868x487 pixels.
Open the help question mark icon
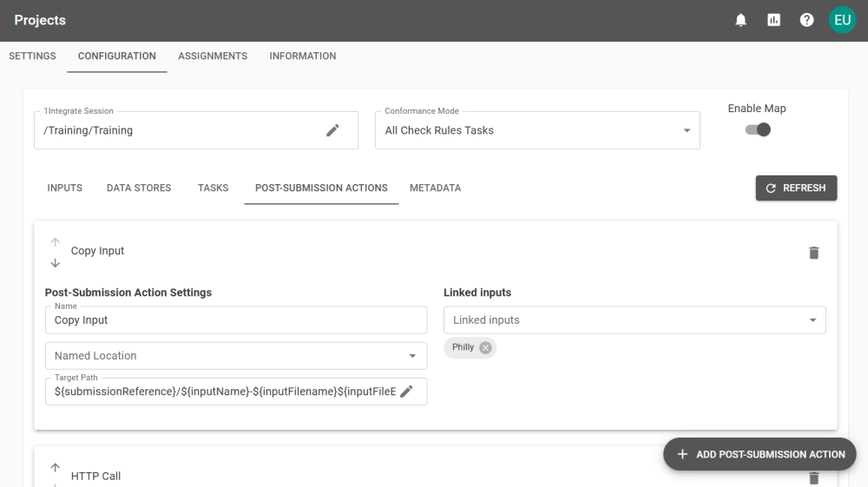[x=807, y=21]
